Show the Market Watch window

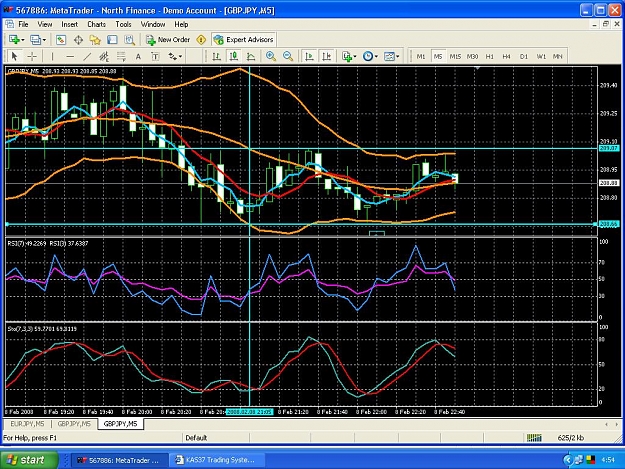61,39
